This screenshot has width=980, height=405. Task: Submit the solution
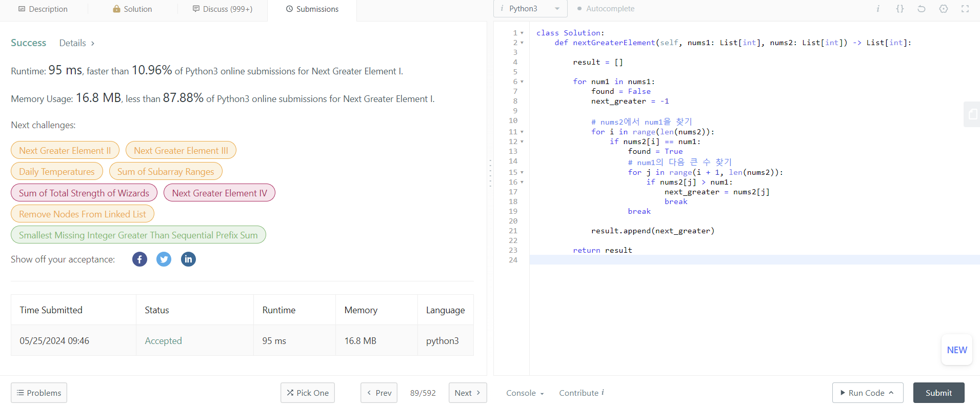938,393
